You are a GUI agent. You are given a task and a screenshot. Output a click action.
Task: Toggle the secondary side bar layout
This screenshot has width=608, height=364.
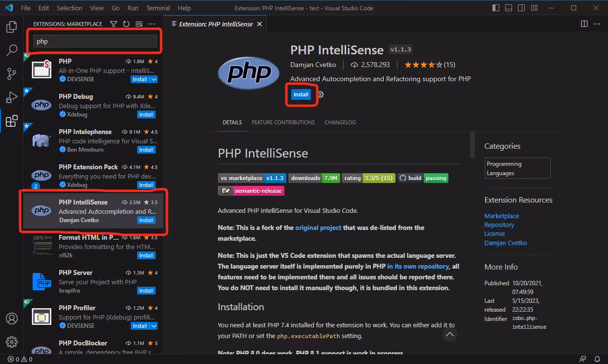coord(522,8)
